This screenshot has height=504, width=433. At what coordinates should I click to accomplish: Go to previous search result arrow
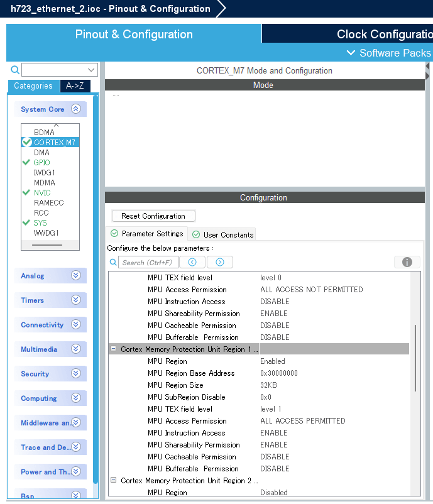pos(192,262)
